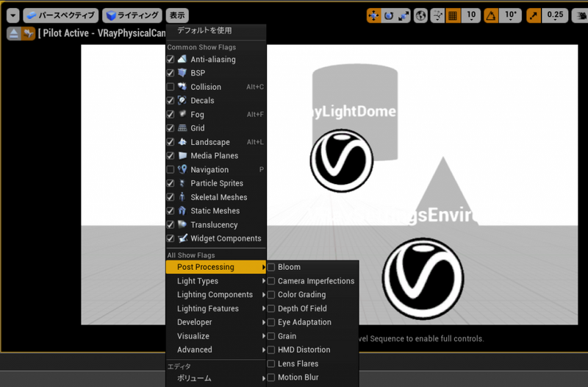Open the Visualize submenu
Image resolution: width=588 pixels, height=387 pixels.
coord(216,336)
